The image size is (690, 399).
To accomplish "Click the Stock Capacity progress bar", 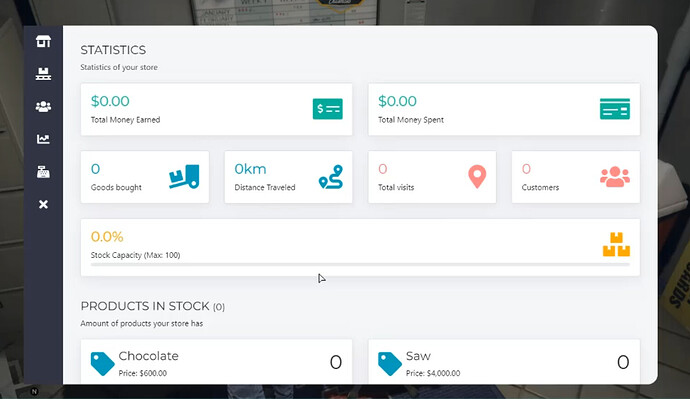I will coord(360,264).
